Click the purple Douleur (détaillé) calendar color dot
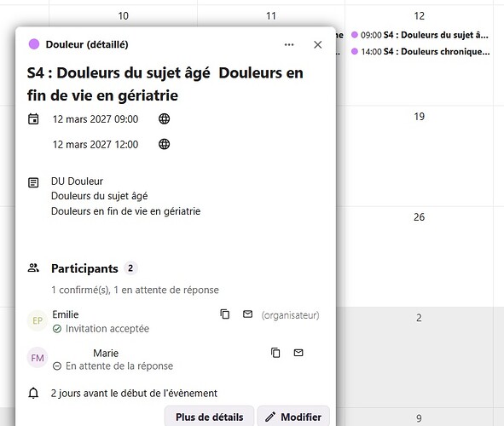504x426 pixels. (x=34, y=44)
